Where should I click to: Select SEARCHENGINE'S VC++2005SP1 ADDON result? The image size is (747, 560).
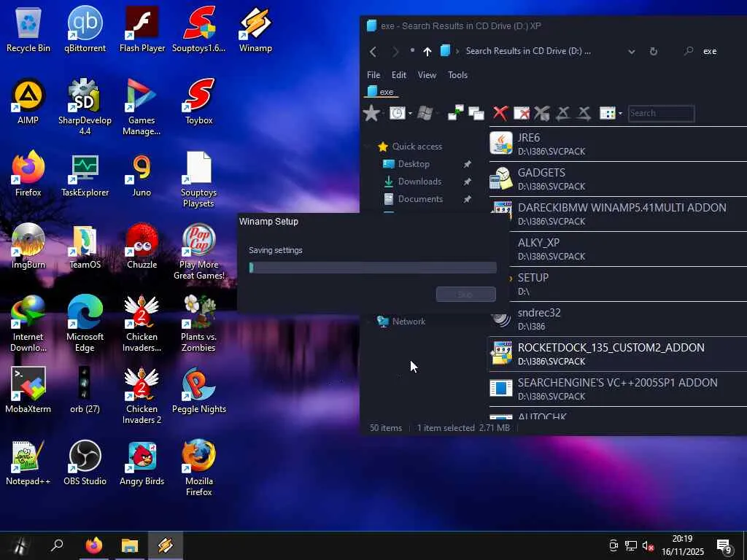618,389
